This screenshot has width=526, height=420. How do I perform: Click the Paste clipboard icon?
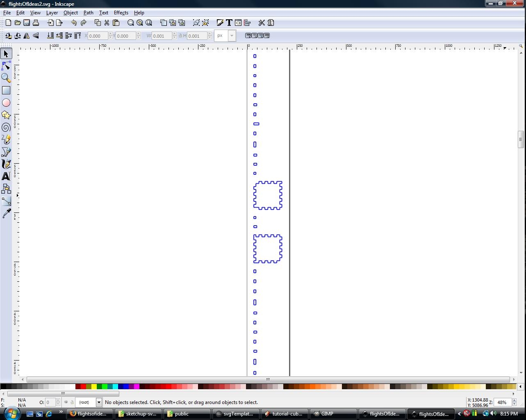point(116,23)
